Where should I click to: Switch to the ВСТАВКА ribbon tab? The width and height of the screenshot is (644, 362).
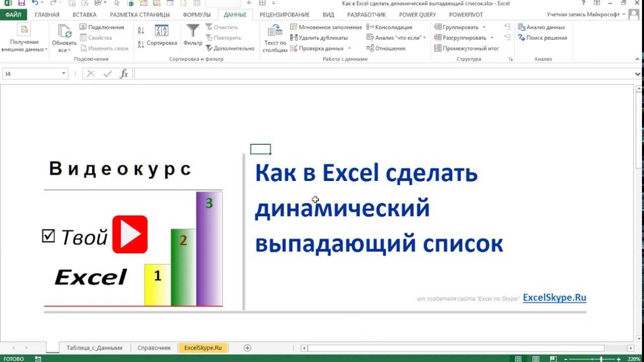(85, 15)
